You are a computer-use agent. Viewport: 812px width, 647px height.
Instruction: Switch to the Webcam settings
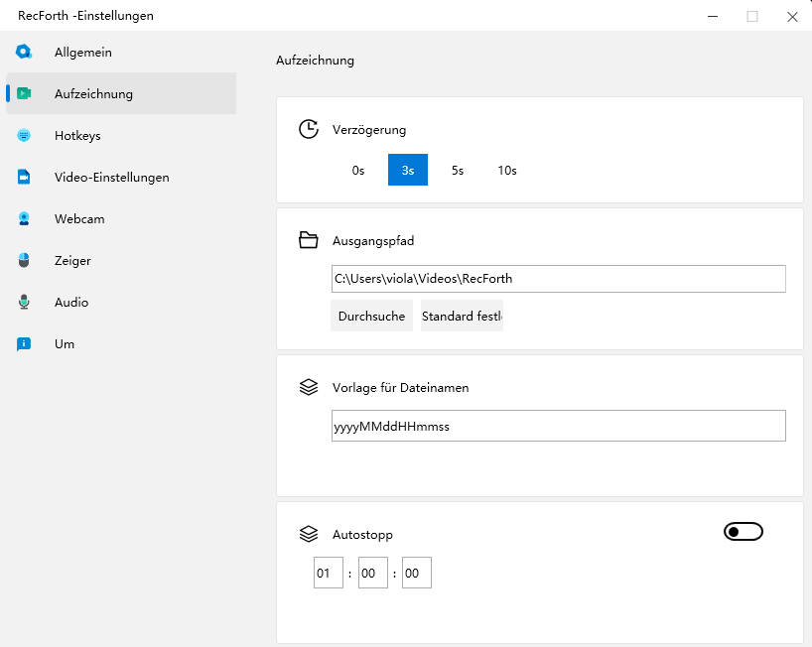(121, 218)
